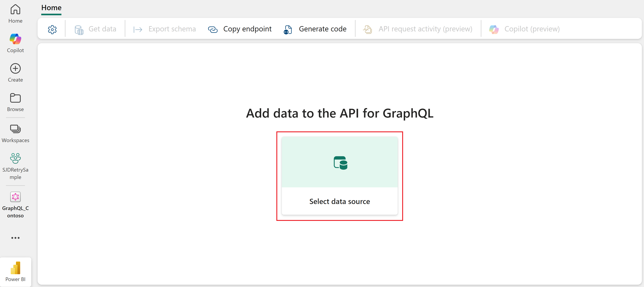Click the Select data source card
Viewport: 644px width, 287px height.
click(339, 175)
